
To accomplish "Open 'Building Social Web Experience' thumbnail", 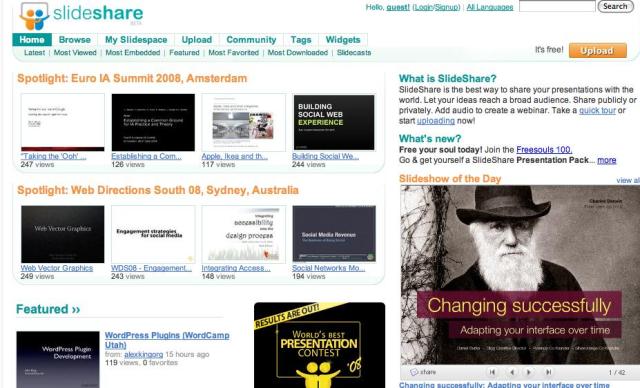I will click(334, 122).
